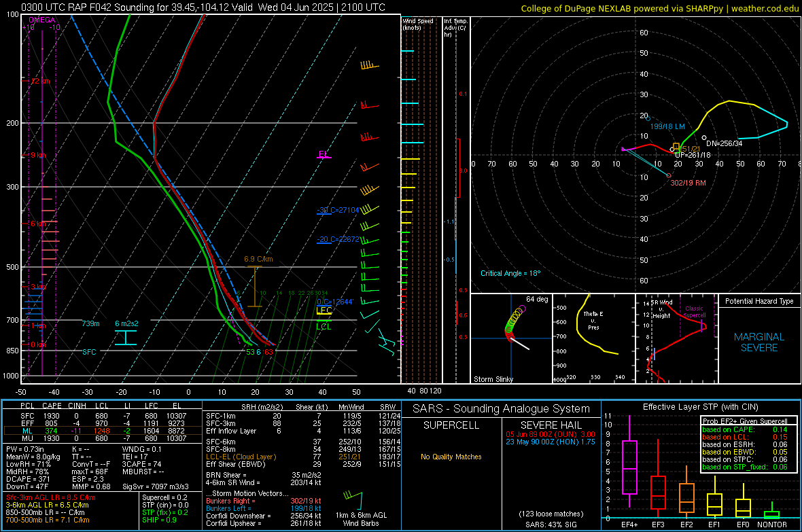802x532 pixels.
Task: Click the LCL-EL (Cloud Layer) row
Action: pos(303,457)
